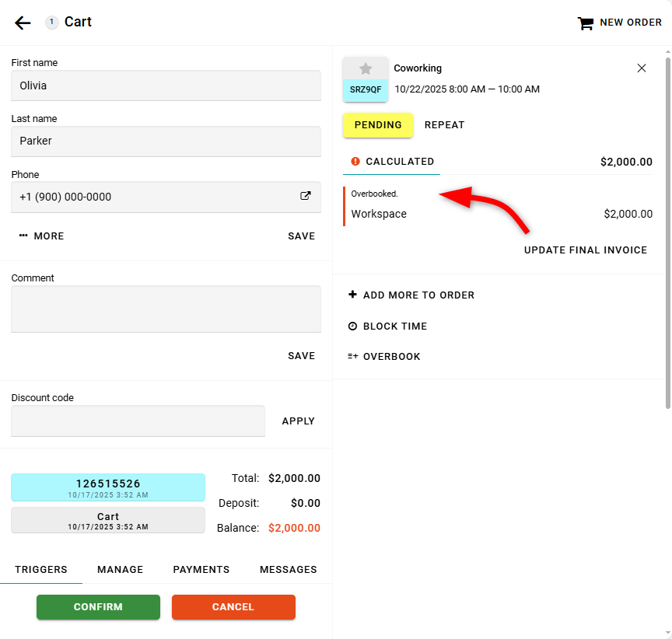Click the Overbook list icon
672x639 pixels.
pyautogui.click(x=352, y=357)
